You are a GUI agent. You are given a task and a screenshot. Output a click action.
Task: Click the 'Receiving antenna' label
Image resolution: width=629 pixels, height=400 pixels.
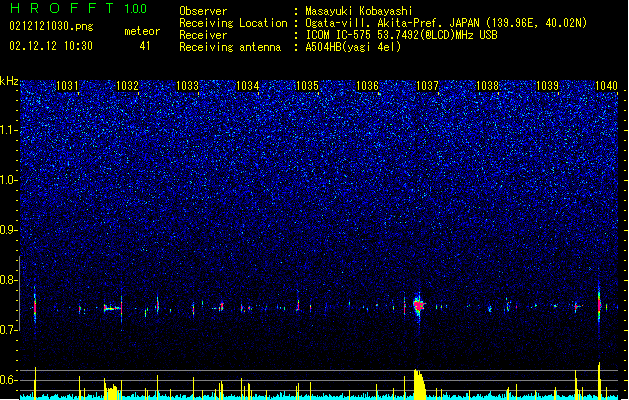(230, 47)
